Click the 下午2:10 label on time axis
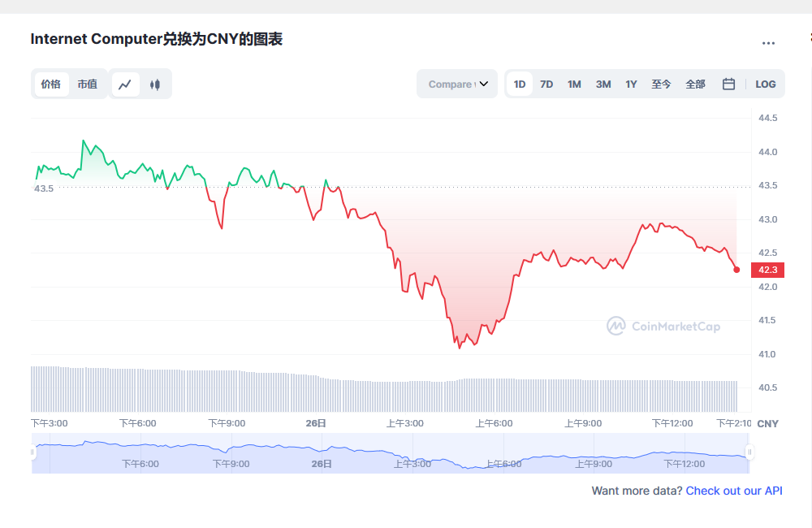Viewport: 812px width, 528px height. pos(733,423)
